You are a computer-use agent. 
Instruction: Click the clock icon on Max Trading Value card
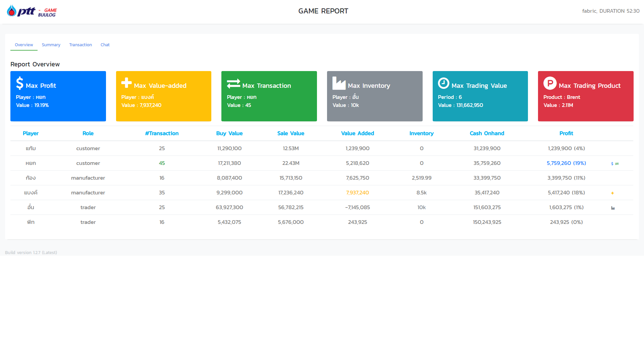click(x=443, y=83)
